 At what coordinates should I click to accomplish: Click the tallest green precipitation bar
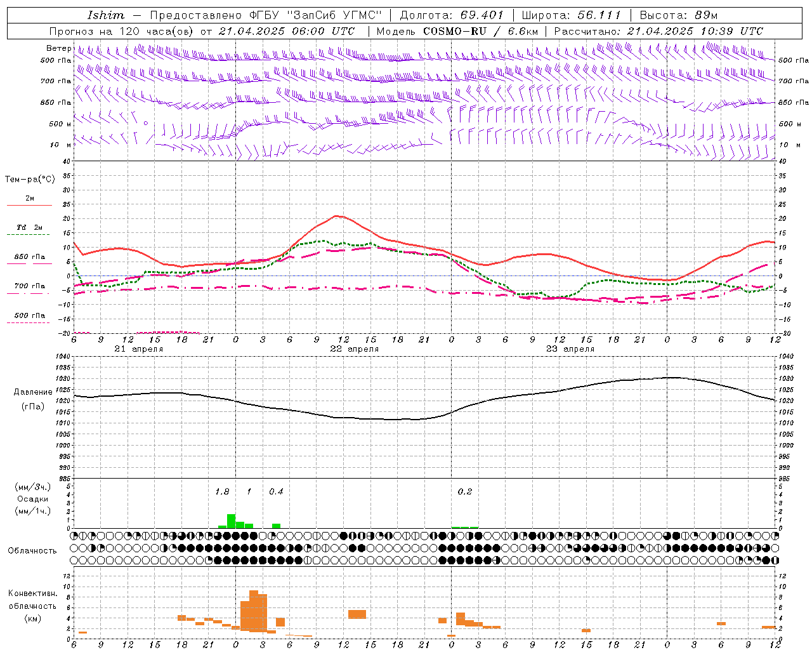click(231, 521)
